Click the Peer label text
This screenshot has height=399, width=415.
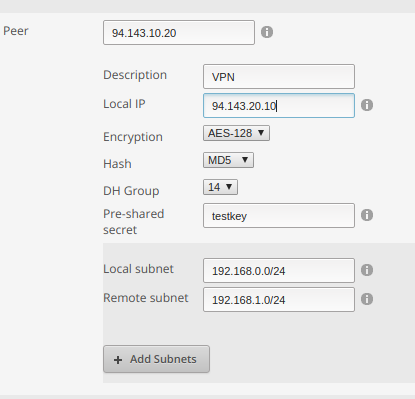16,31
